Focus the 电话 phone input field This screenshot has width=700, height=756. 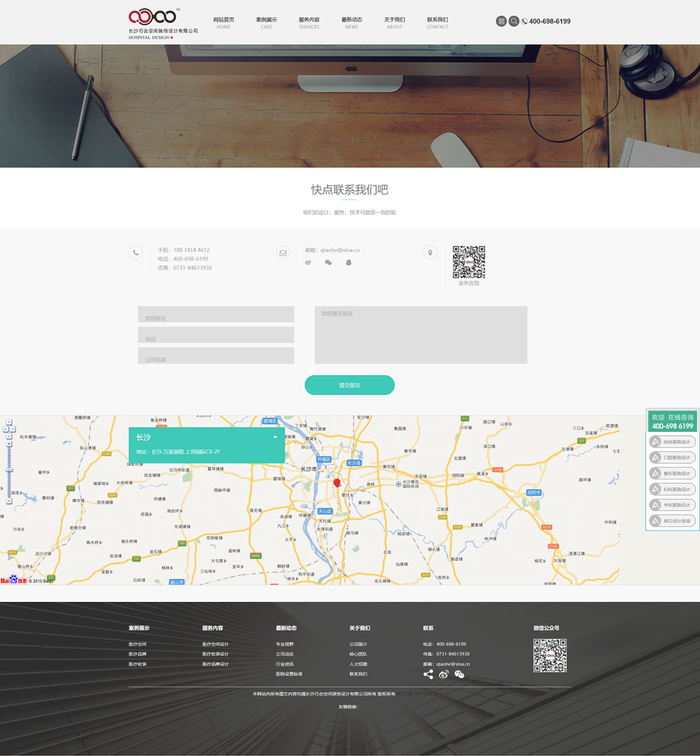tap(216, 335)
